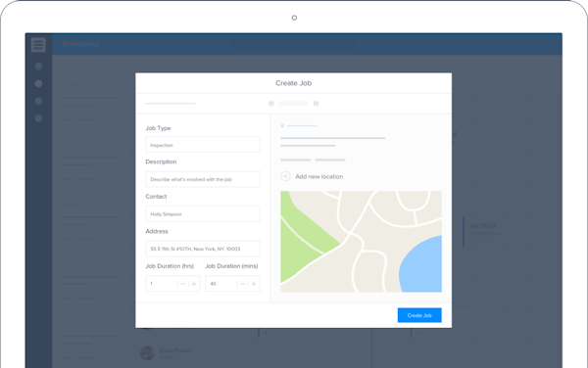Image resolution: width=588 pixels, height=368 pixels.
Task: Decrease Job Duration mins with minus
Action: [x=243, y=284]
